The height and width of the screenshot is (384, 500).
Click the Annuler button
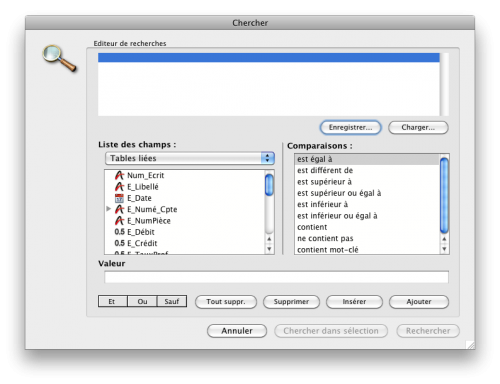coord(237,331)
